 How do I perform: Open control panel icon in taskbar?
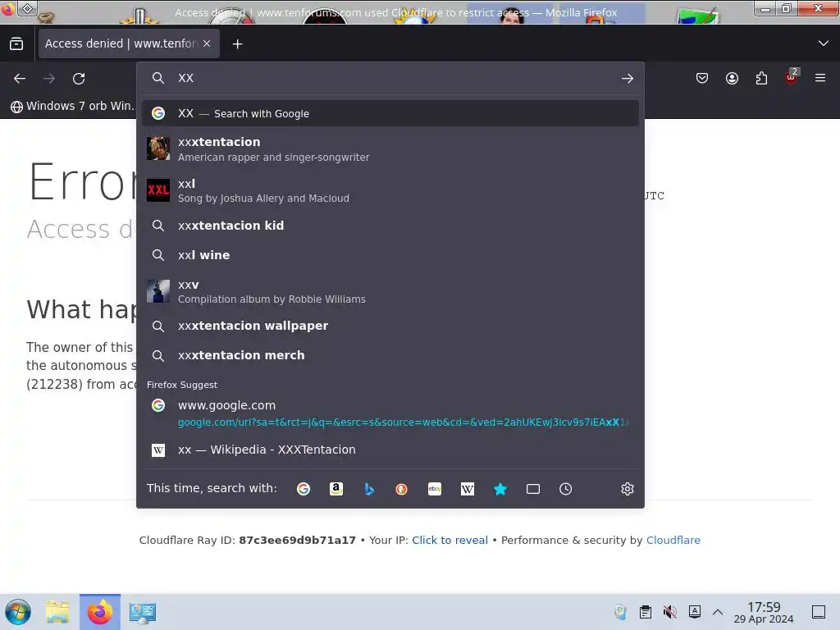click(x=143, y=612)
